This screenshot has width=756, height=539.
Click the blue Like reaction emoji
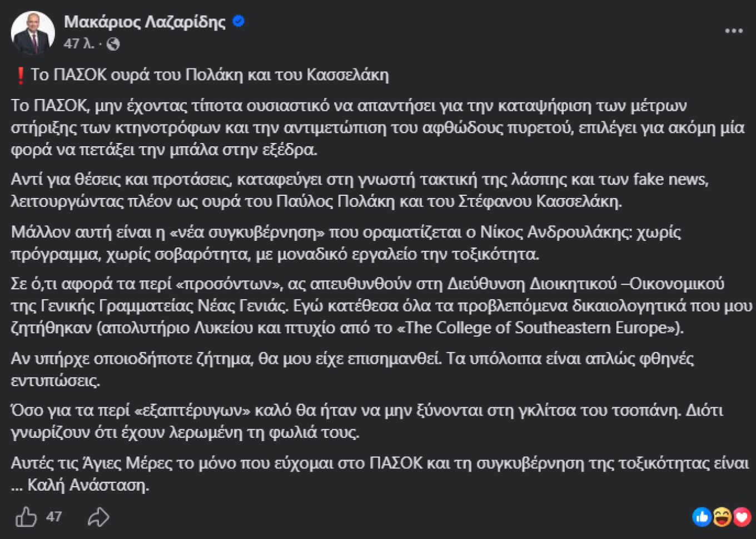[x=702, y=517]
